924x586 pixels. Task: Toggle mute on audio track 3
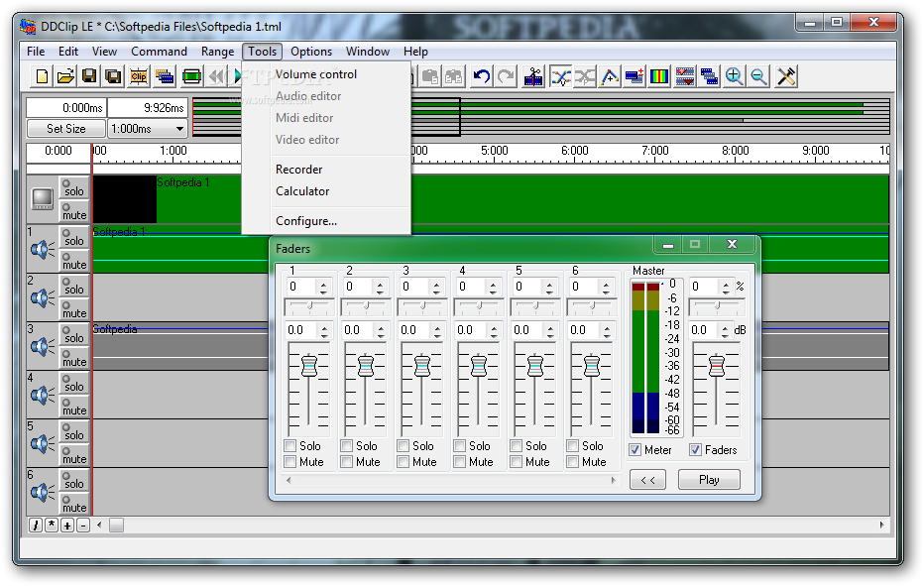[x=73, y=358]
